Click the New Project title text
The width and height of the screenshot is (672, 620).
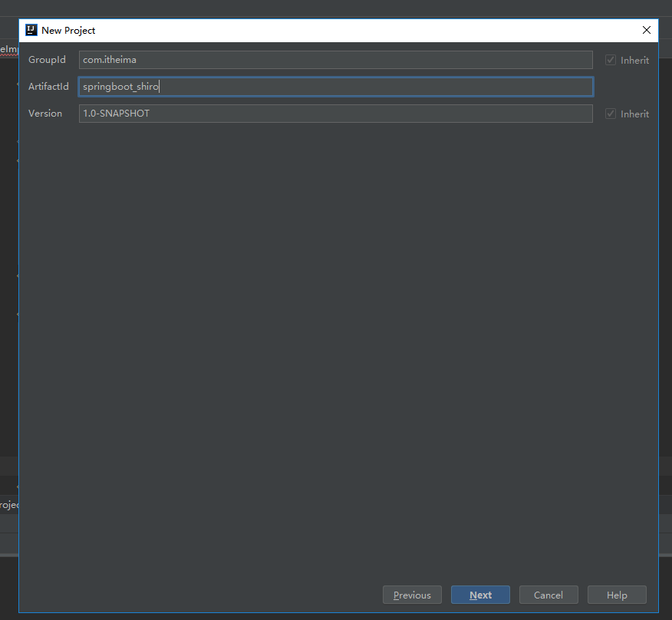[68, 31]
